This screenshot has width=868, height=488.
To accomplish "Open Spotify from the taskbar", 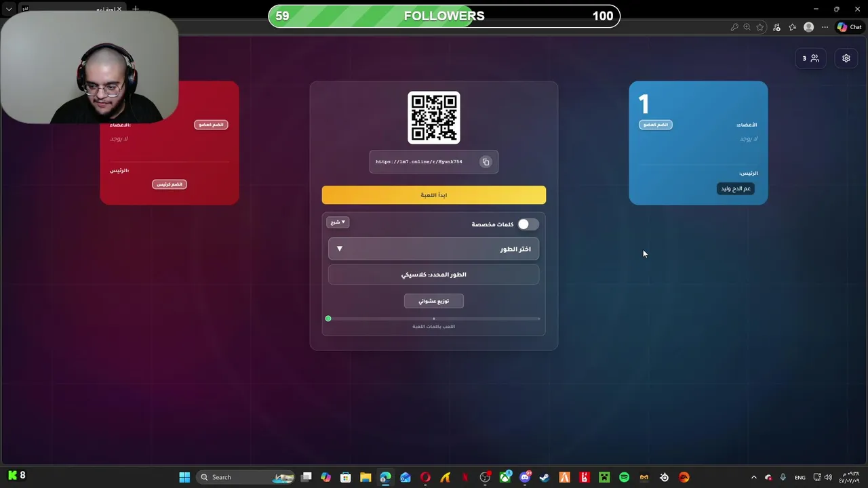I will 624,477.
